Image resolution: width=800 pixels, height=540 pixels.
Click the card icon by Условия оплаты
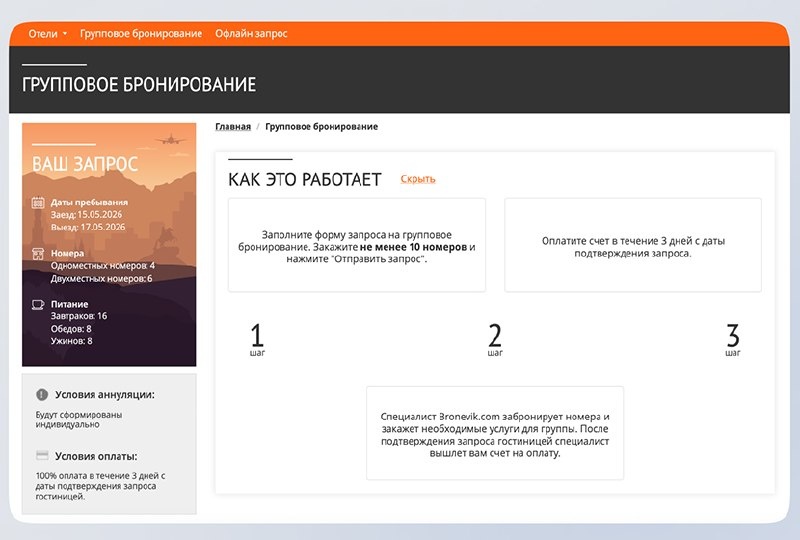42,455
